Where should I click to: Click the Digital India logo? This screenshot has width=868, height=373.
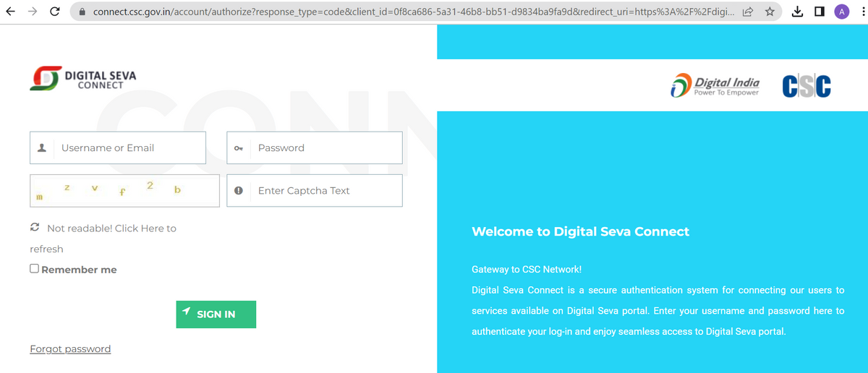pos(715,85)
